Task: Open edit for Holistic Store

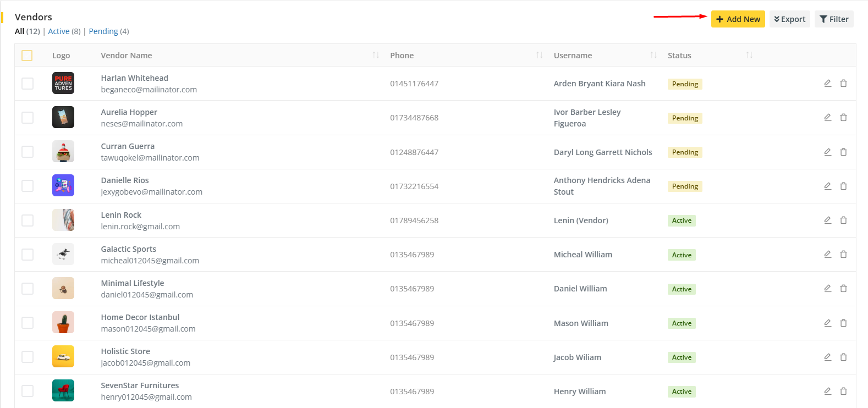Action: (827, 357)
